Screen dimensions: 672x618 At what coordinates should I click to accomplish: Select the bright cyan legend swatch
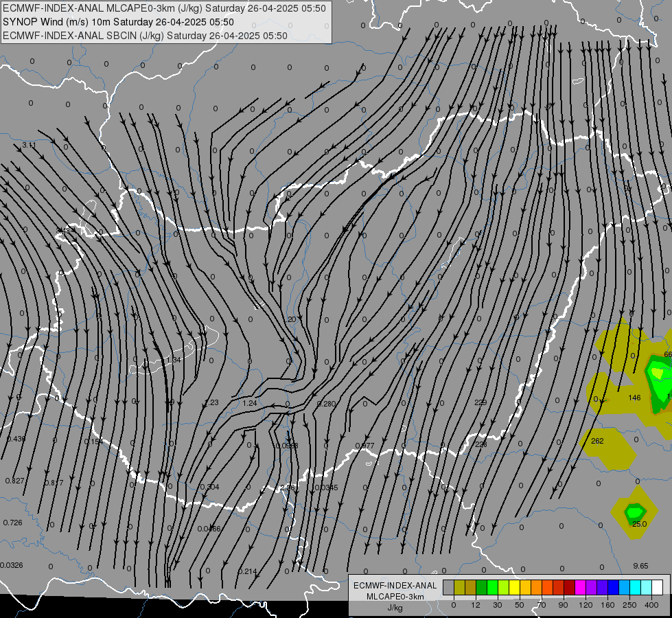pos(635,587)
